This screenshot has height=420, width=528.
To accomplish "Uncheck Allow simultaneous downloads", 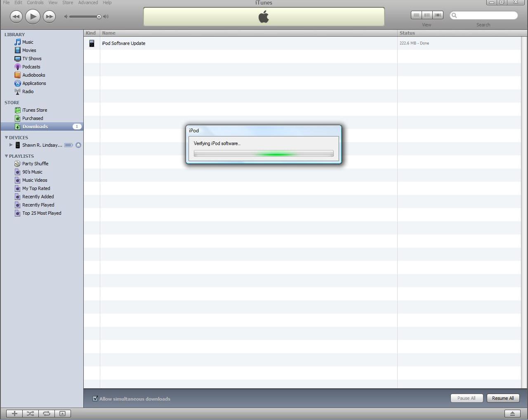I will (x=95, y=399).
